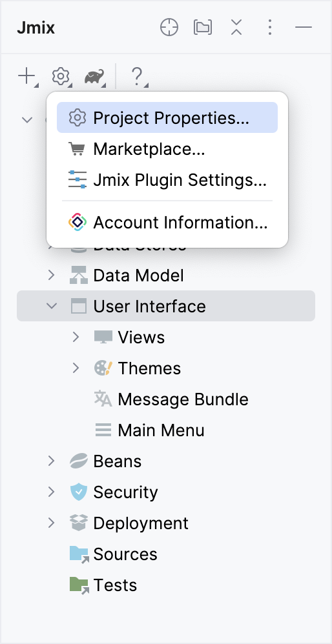The width and height of the screenshot is (332, 644).
Task: Click the Jmix panel title
Action: [36, 28]
